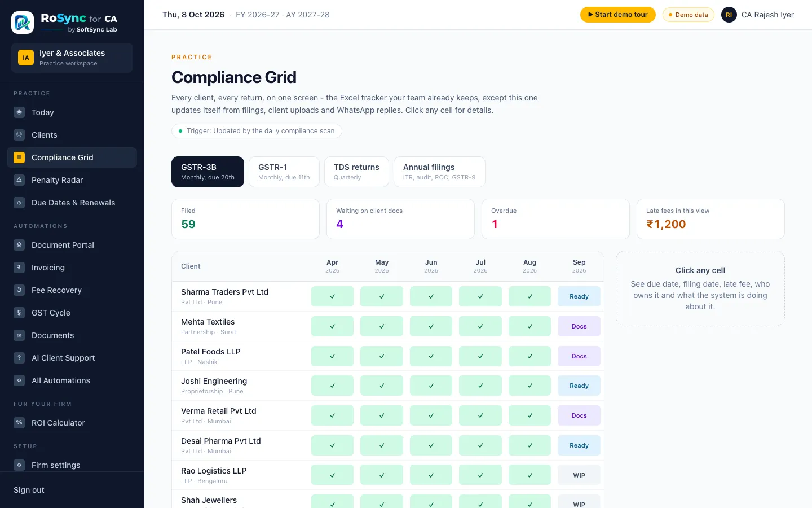The height and width of the screenshot is (508, 812).
Task: Click the Document Portal icon
Action: point(19,245)
